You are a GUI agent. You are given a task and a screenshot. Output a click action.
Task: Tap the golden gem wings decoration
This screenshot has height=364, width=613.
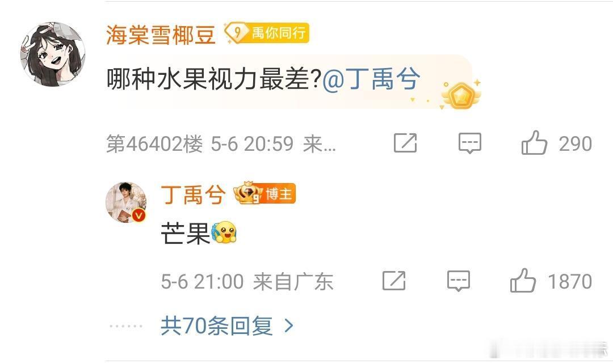click(460, 95)
